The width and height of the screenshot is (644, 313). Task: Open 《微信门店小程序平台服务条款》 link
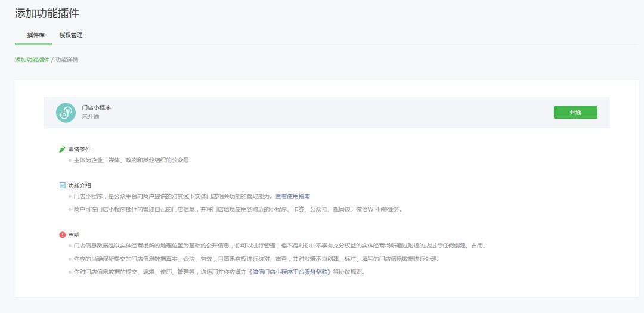click(290, 272)
